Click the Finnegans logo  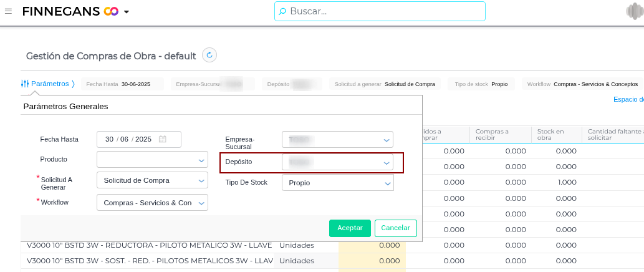coord(70,11)
